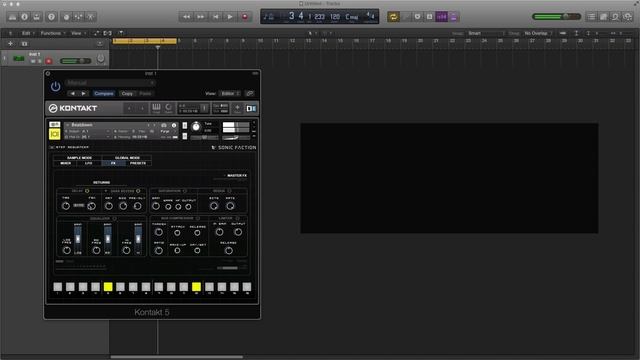The width and height of the screenshot is (640, 360).
Task: Click the first yellow step sequencer pad
Action: [x=108, y=287]
